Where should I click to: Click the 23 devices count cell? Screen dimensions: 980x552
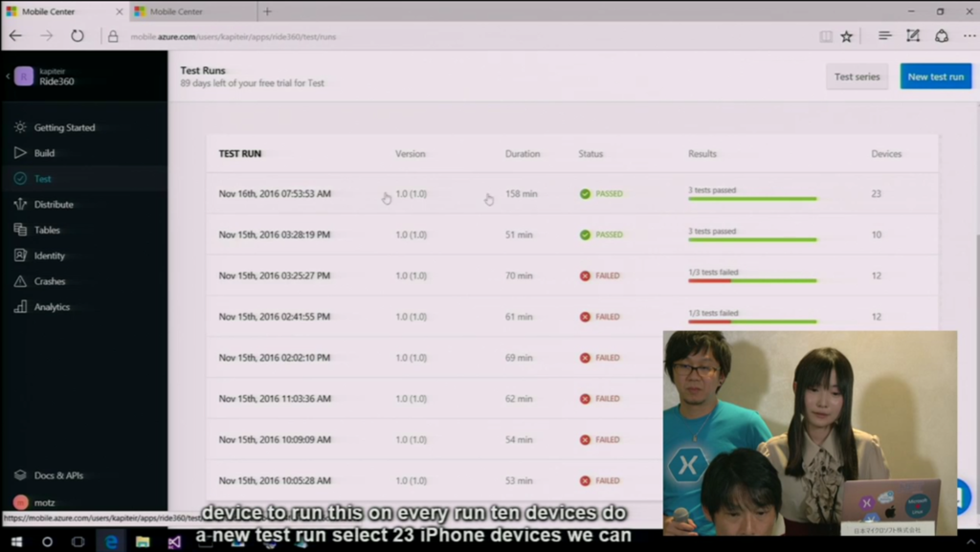(877, 193)
